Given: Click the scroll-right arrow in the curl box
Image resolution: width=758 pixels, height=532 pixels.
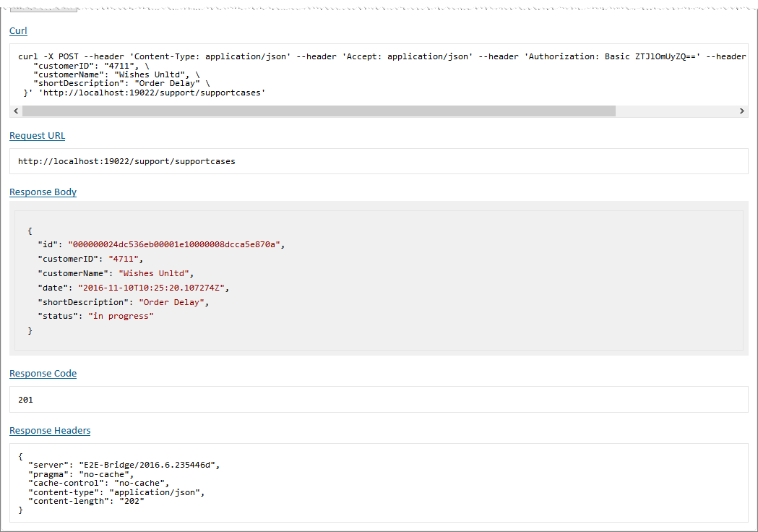Looking at the screenshot, I should (x=741, y=111).
